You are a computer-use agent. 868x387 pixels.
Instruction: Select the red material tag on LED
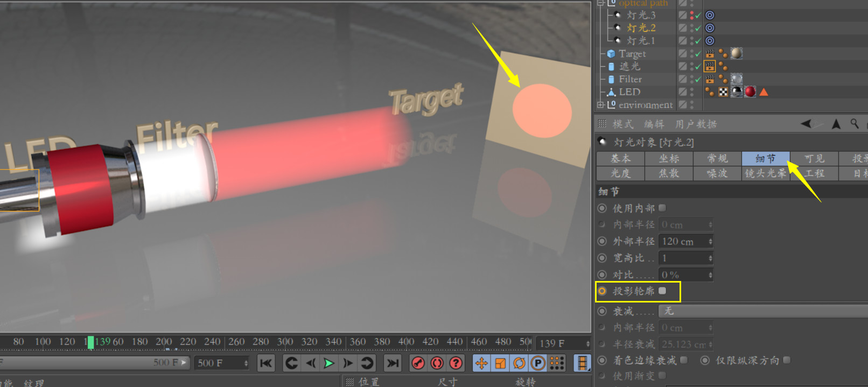750,92
